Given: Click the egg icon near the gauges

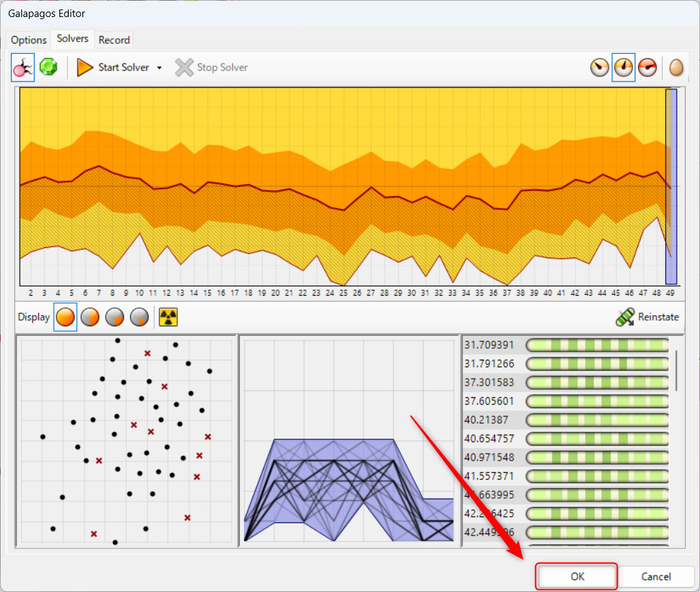Looking at the screenshot, I should [676, 67].
